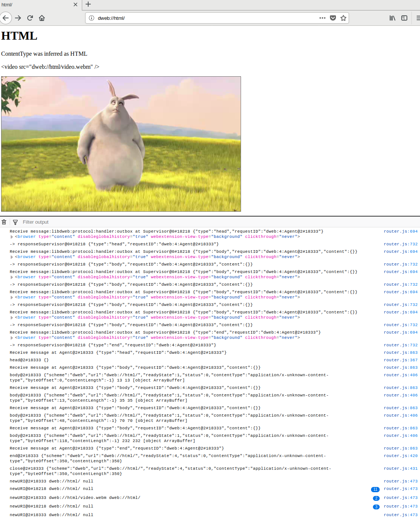Open the page actions three-dot menu
This screenshot has width=420, height=518.
tap(322, 18)
